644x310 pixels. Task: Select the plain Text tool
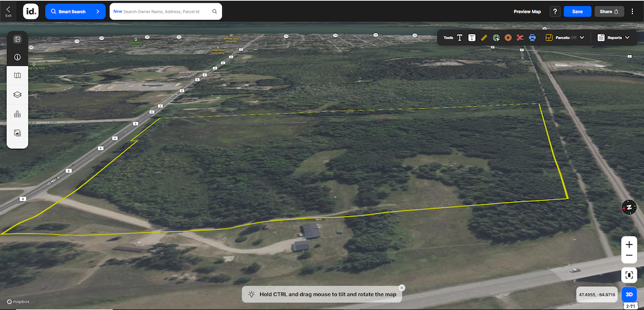coord(460,38)
